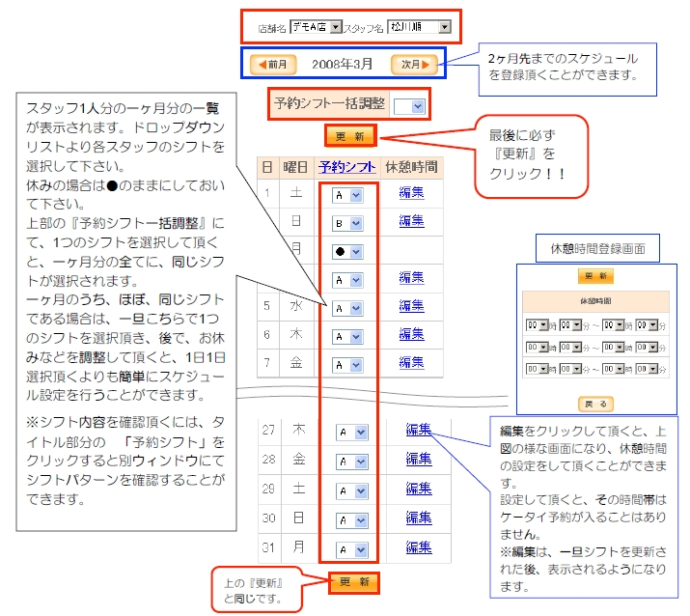This screenshot has height=616, width=690.
Task: Select shift dropdown for day 27 木
Action: coord(348,433)
